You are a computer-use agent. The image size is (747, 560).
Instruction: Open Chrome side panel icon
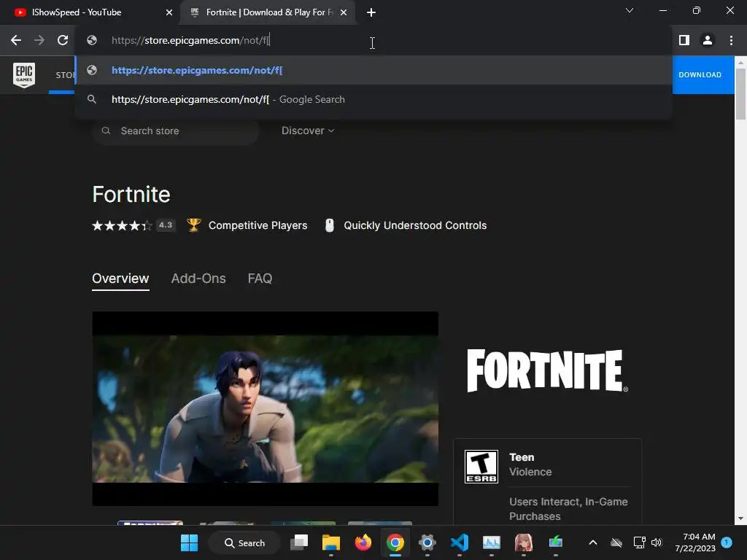click(x=684, y=41)
